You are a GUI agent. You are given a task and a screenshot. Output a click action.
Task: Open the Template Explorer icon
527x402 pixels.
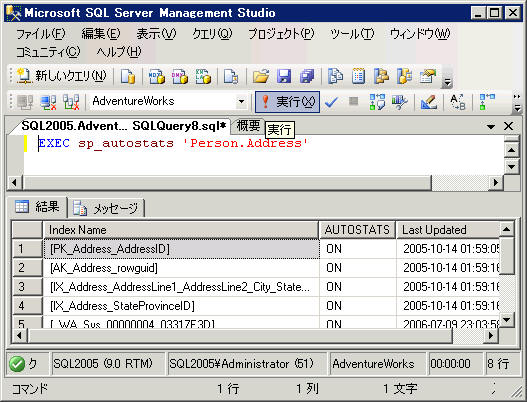(x=404, y=76)
